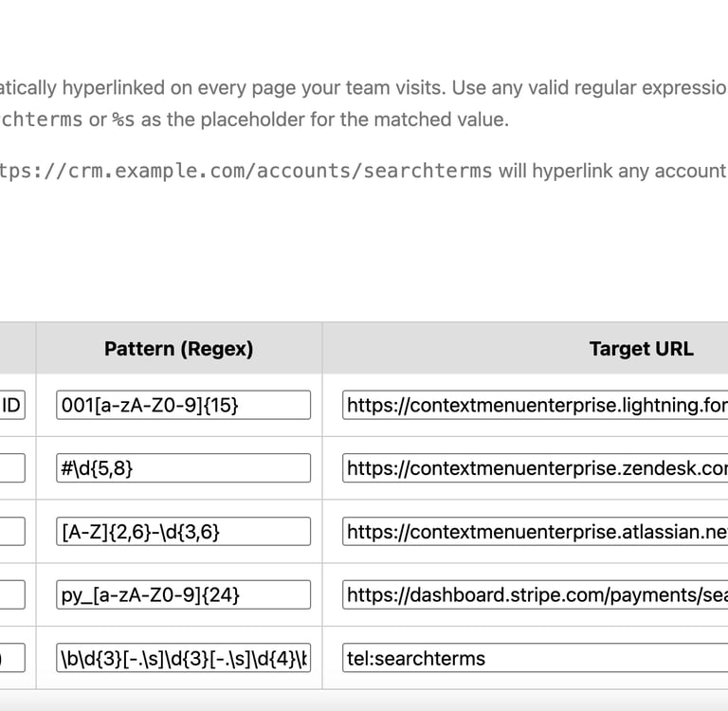
Task: Click name field in the tel:searchterms row
Action: coord(11,658)
